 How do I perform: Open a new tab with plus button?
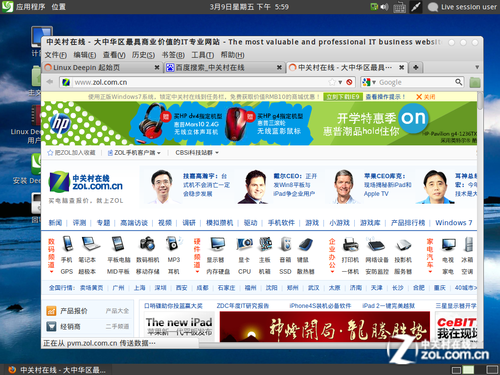[415, 68]
